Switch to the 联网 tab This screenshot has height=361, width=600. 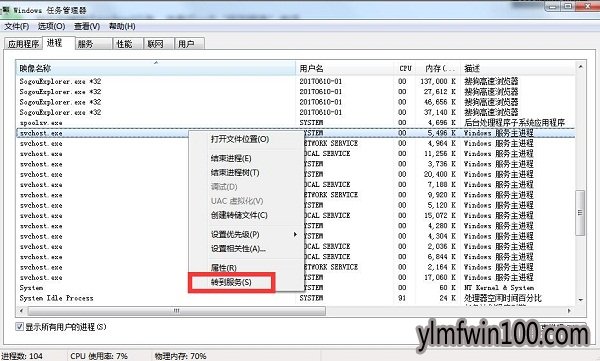[x=158, y=44]
